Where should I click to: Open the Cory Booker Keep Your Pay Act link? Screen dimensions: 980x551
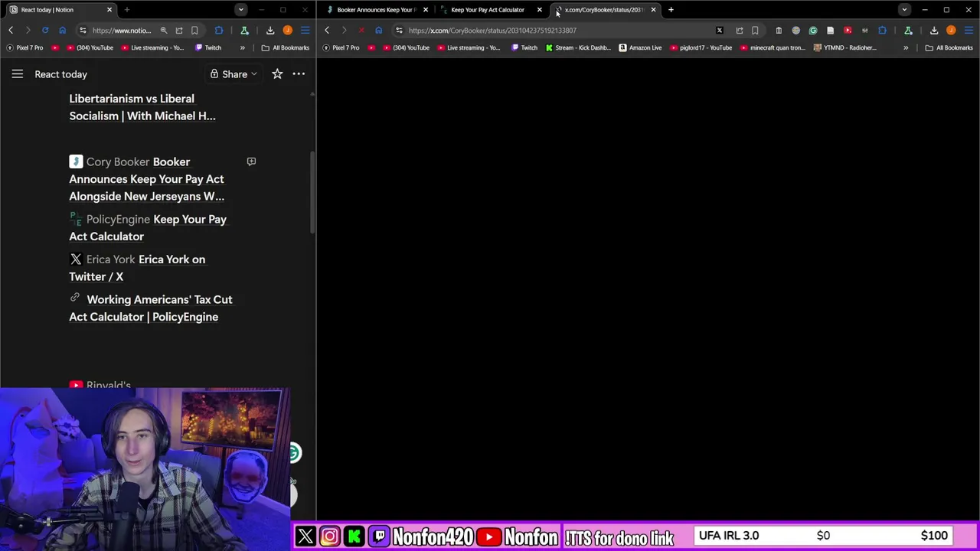click(x=147, y=179)
